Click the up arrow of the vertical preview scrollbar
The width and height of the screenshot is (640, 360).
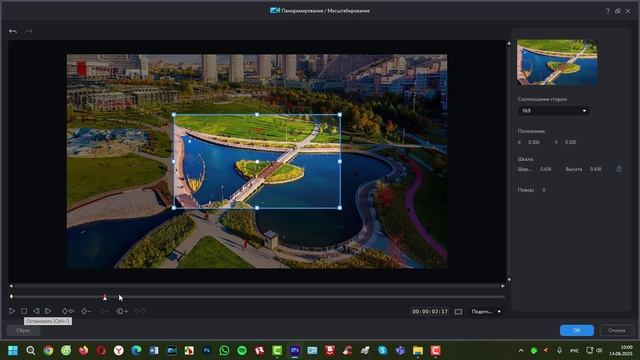coord(509,43)
